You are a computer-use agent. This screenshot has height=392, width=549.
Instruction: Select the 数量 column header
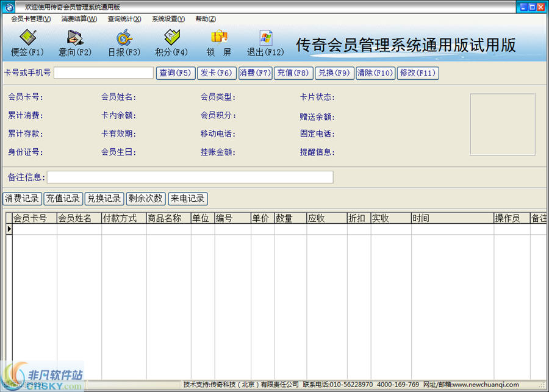click(290, 218)
